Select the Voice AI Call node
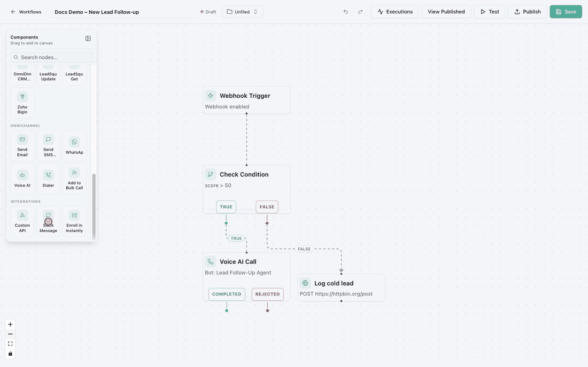The image size is (588, 367). pos(246,277)
